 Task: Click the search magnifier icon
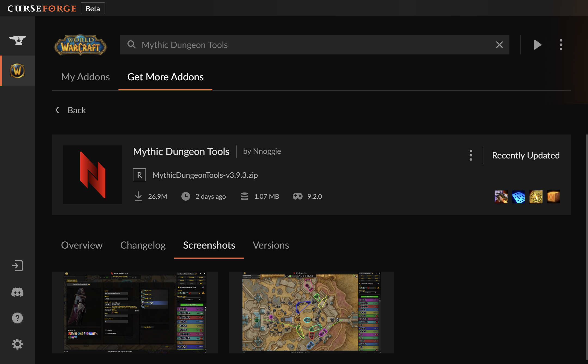click(x=132, y=44)
